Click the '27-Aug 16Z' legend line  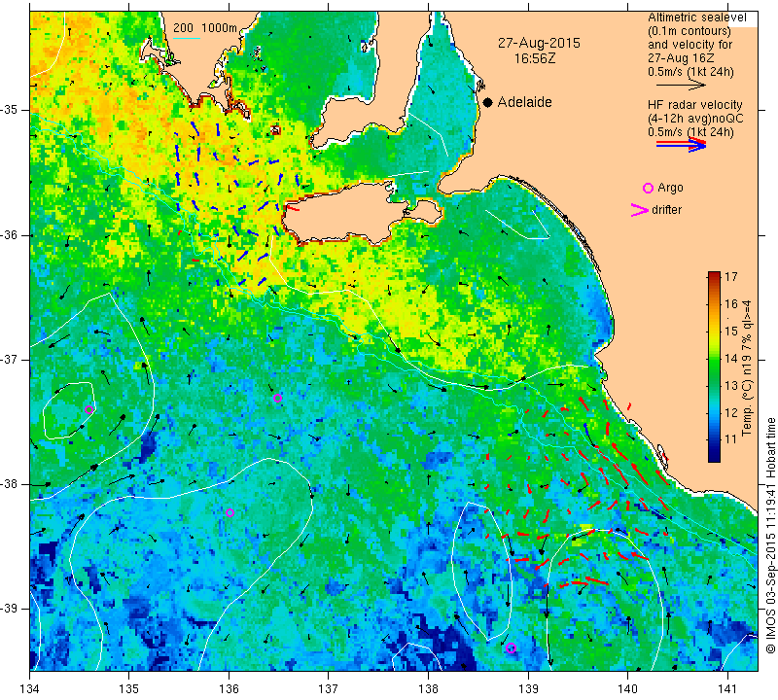[x=681, y=58]
